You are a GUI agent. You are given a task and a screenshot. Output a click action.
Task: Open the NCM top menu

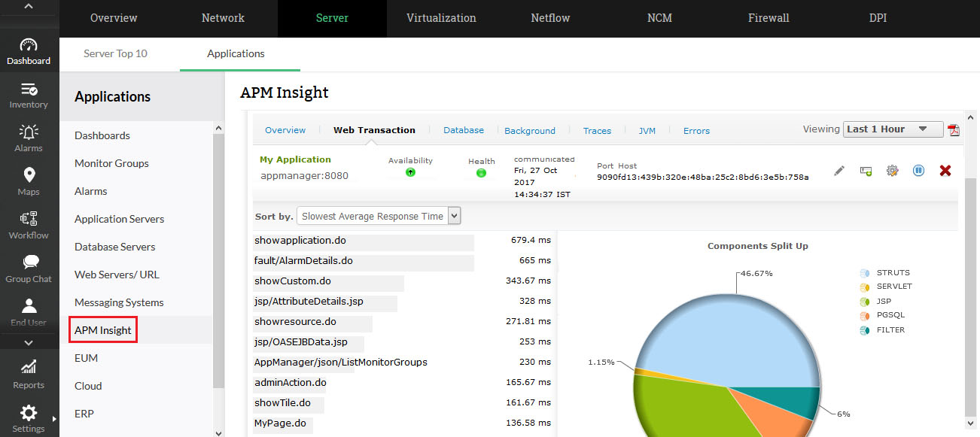pyautogui.click(x=659, y=18)
